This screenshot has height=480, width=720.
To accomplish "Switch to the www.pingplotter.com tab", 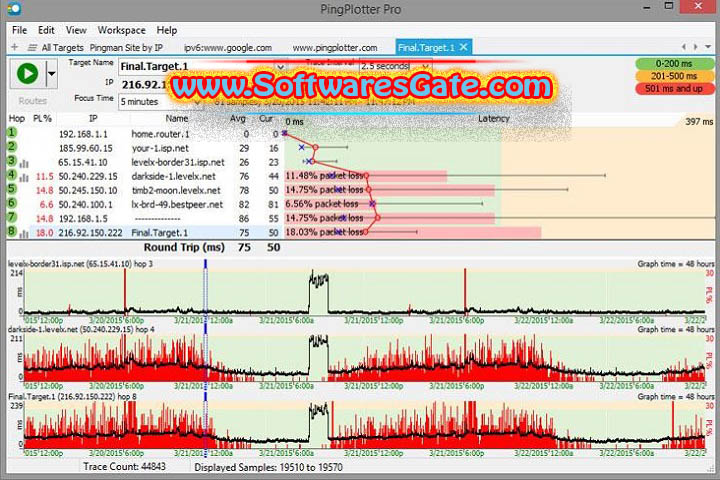I will (335, 48).
